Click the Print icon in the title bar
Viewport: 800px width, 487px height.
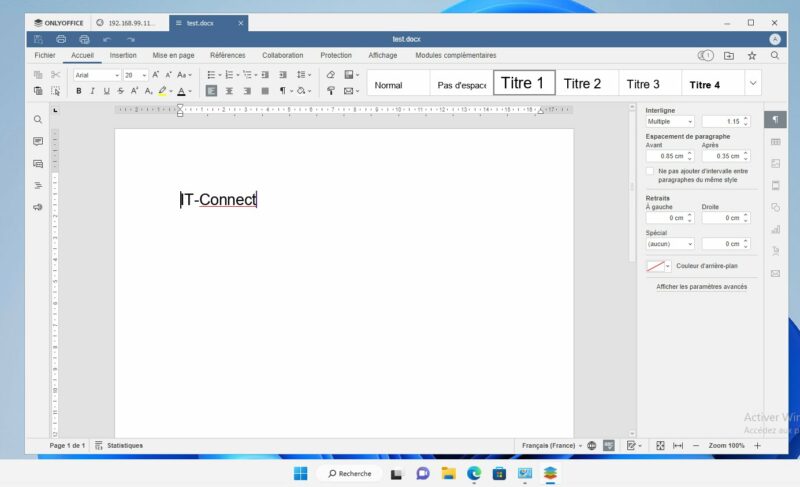click(x=61, y=39)
